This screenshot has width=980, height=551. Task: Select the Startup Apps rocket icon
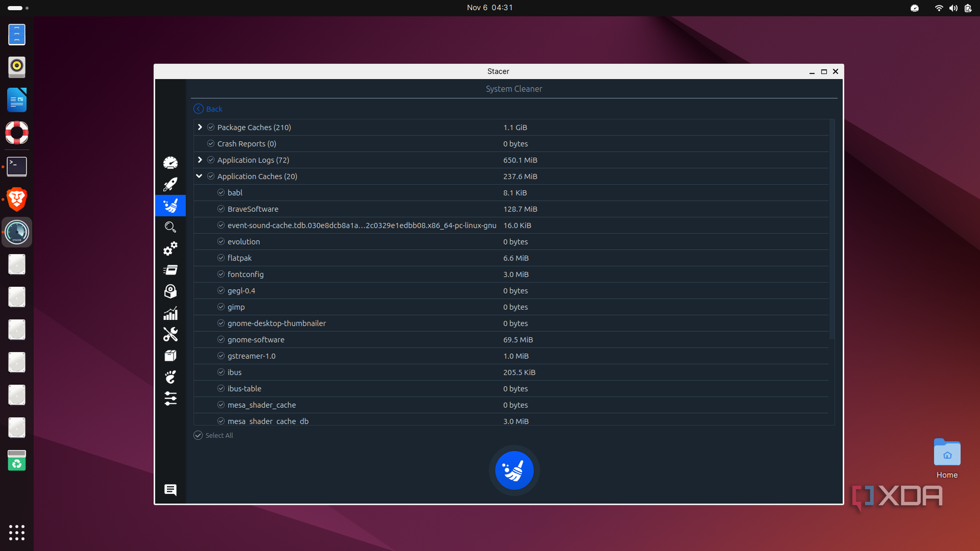(170, 184)
